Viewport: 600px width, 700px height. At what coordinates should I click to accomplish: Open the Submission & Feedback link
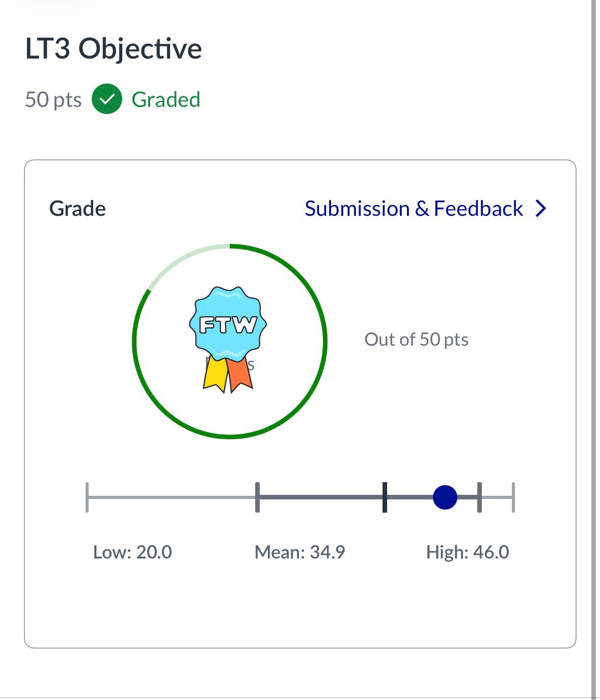point(414,209)
